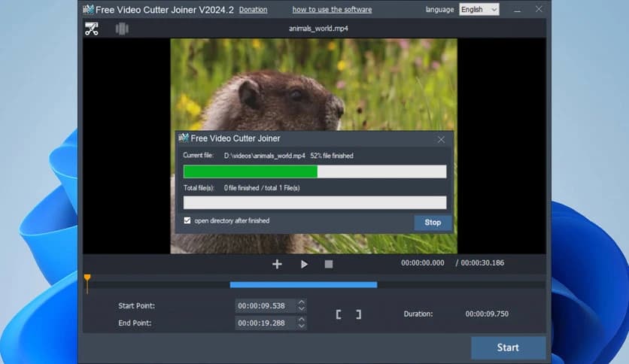Click the current time 00:00:00.000
629x364 pixels.
(422, 263)
